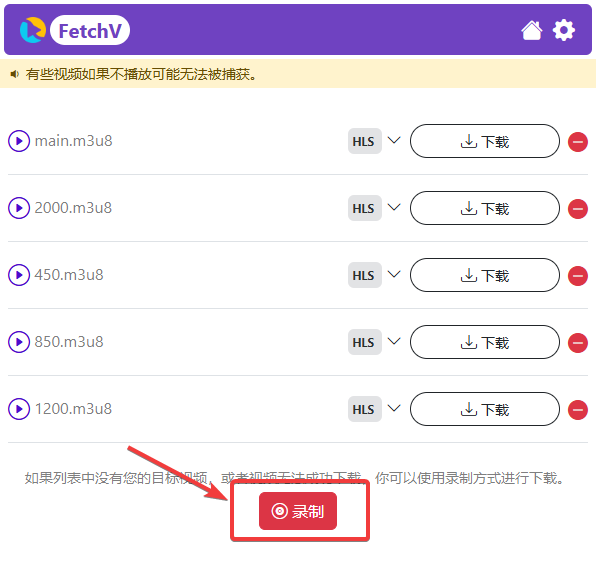Expand details chevron for main.m3u8

click(x=394, y=140)
